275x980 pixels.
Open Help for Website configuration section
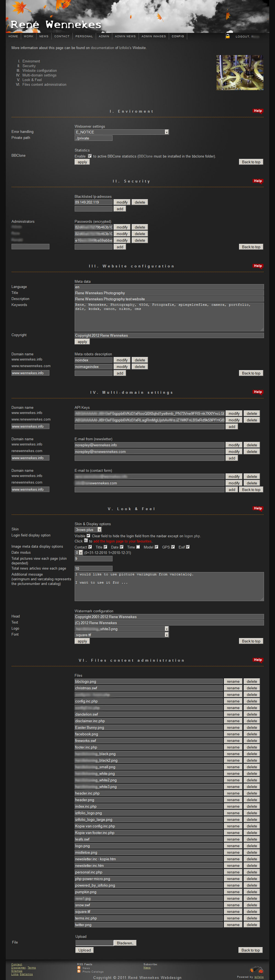(x=258, y=266)
